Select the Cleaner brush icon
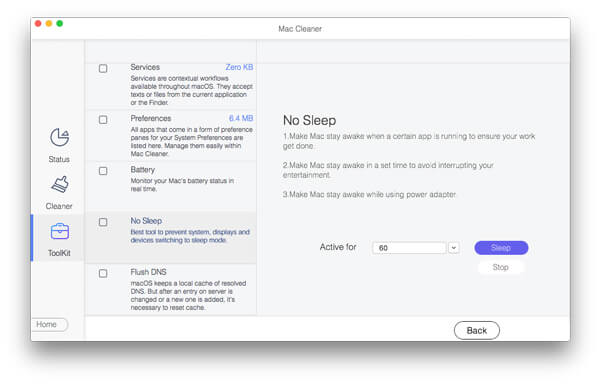 click(x=60, y=185)
